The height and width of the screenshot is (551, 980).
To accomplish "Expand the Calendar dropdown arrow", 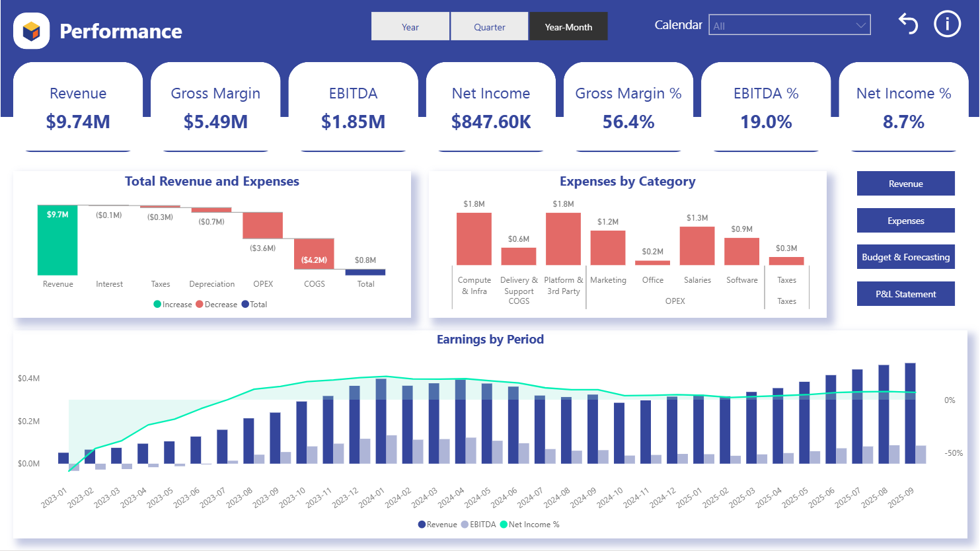I will (860, 26).
